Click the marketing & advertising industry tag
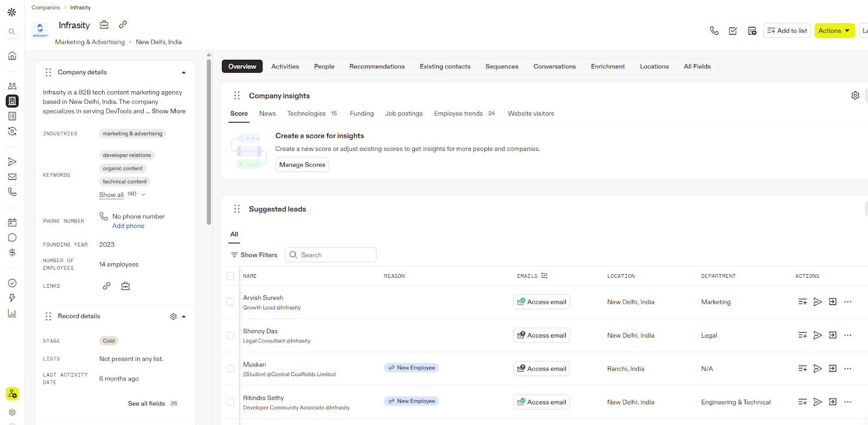868x425 pixels. click(x=132, y=134)
